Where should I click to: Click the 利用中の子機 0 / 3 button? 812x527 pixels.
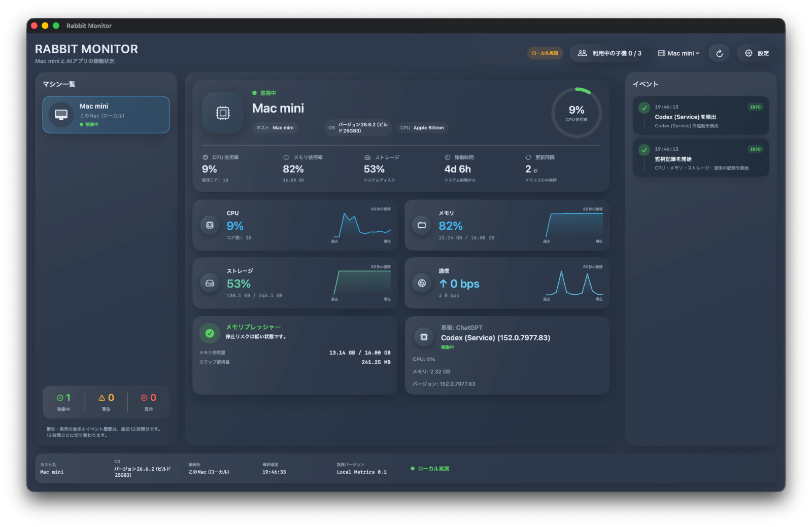(610, 53)
